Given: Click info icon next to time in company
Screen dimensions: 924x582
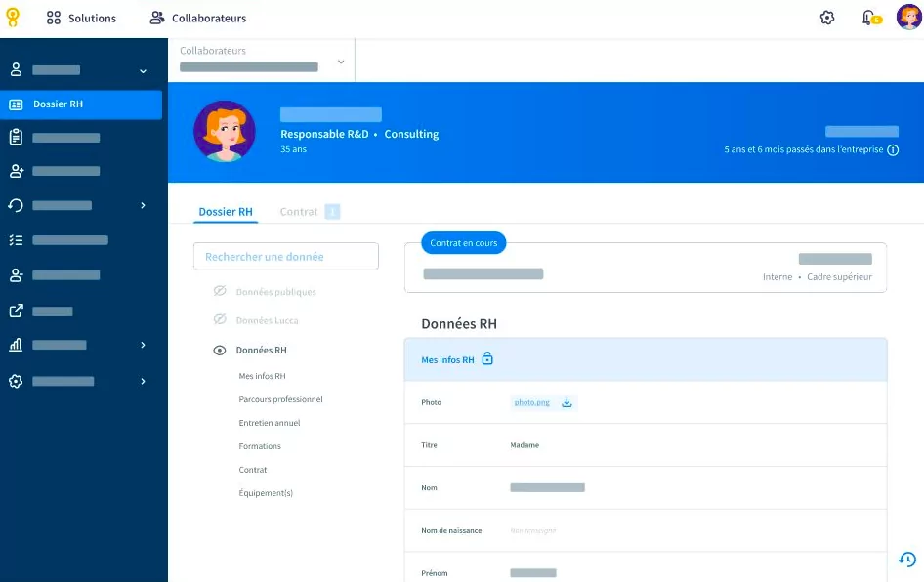Looking at the screenshot, I should [x=893, y=150].
